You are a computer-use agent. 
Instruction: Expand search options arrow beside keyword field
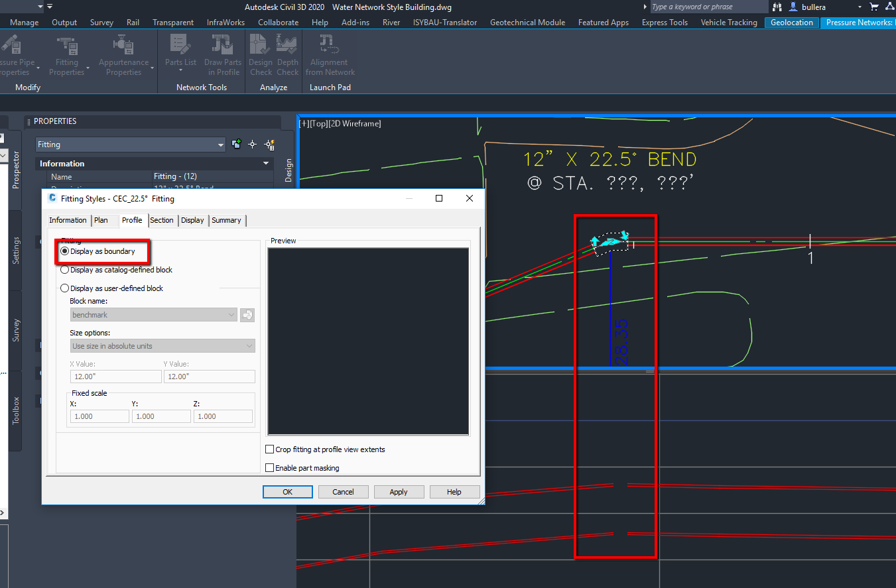coord(646,7)
